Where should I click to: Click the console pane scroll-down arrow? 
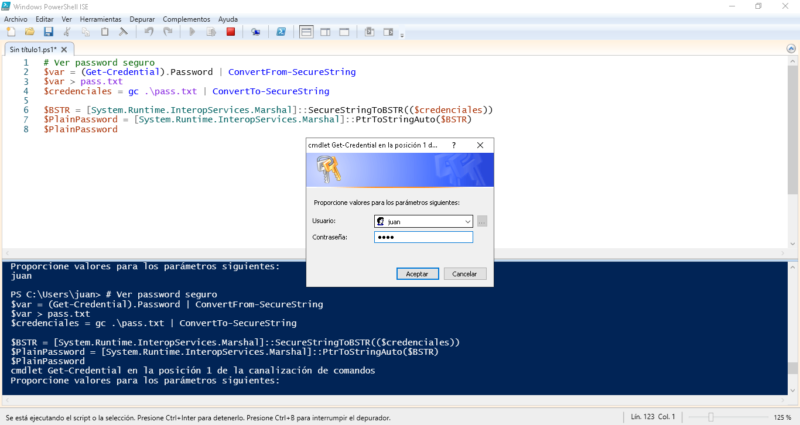[792, 390]
